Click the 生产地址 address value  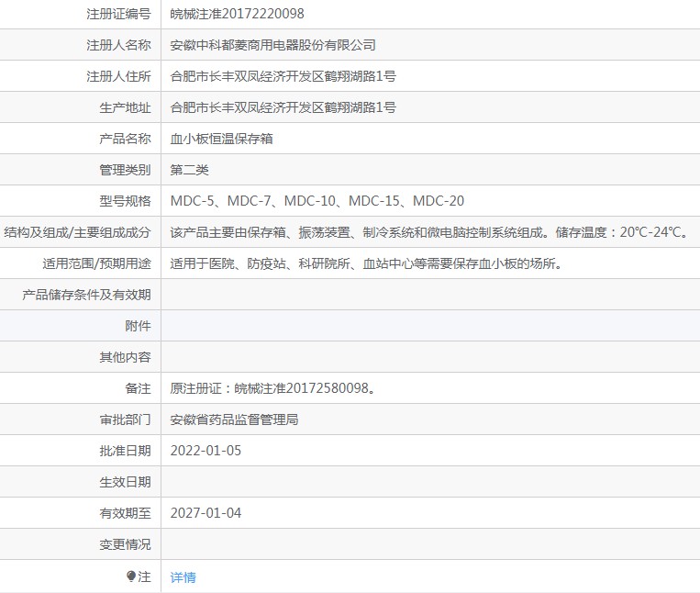283,107
